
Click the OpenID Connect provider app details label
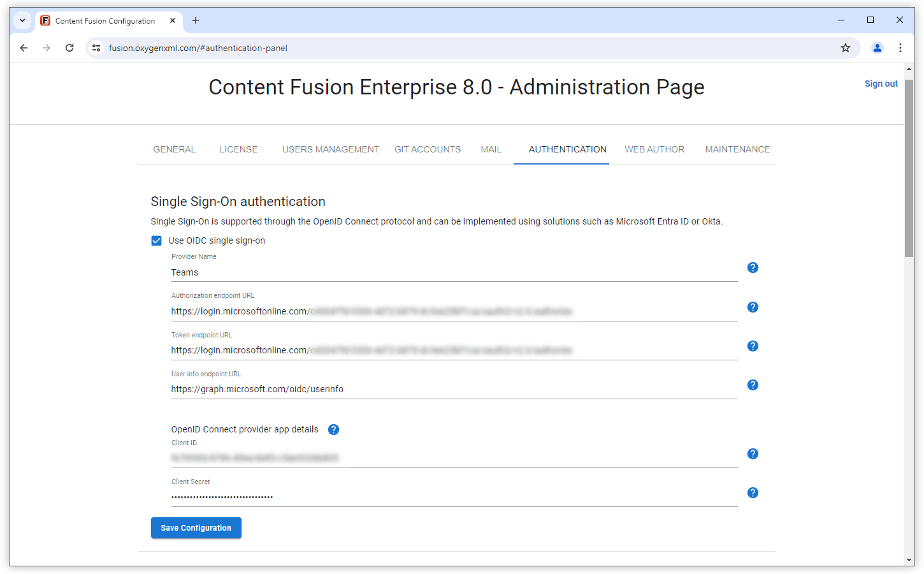245,429
